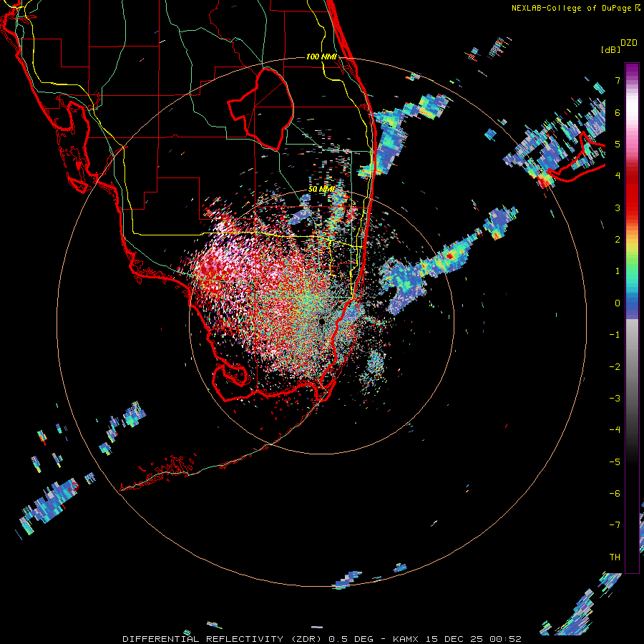The image size is (644, 644).
Task: Select the 7 value on the dB scale
Action: point(618,80)
